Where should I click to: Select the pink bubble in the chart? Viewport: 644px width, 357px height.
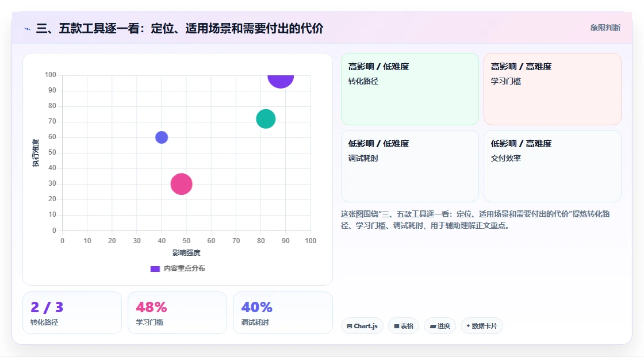pos(182,183)
